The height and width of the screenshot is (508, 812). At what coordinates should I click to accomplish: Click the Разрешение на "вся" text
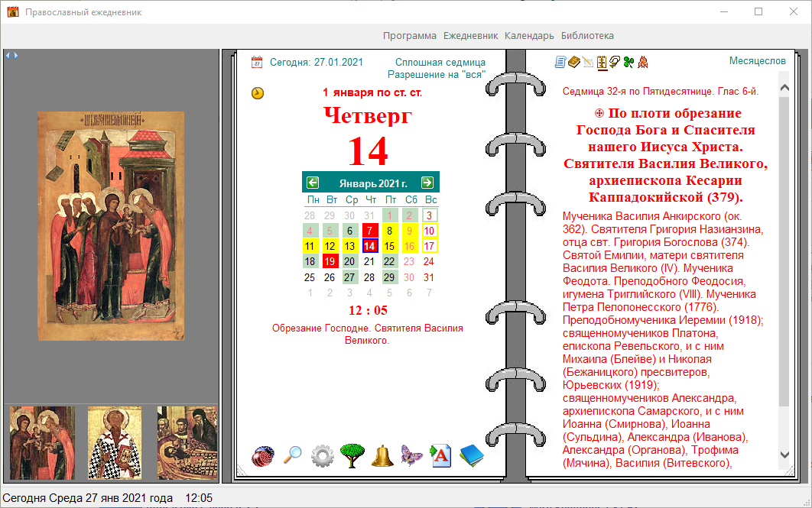point(437,75)
